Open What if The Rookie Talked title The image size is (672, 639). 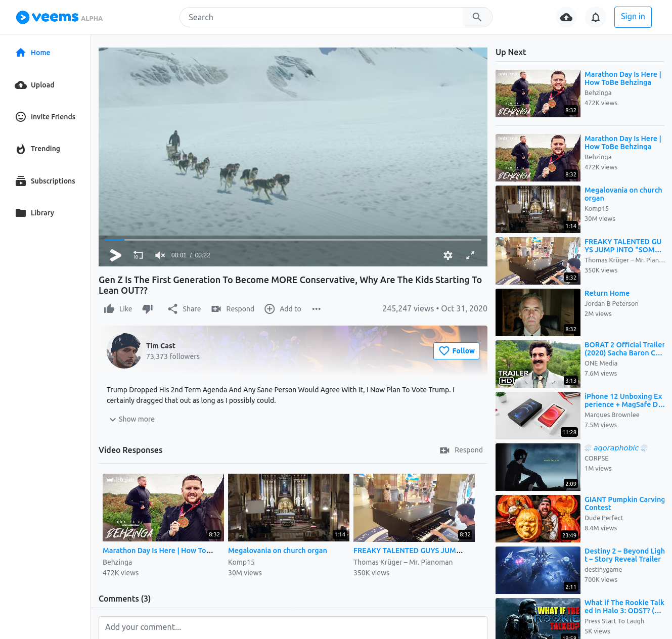[x=624, y=607]
